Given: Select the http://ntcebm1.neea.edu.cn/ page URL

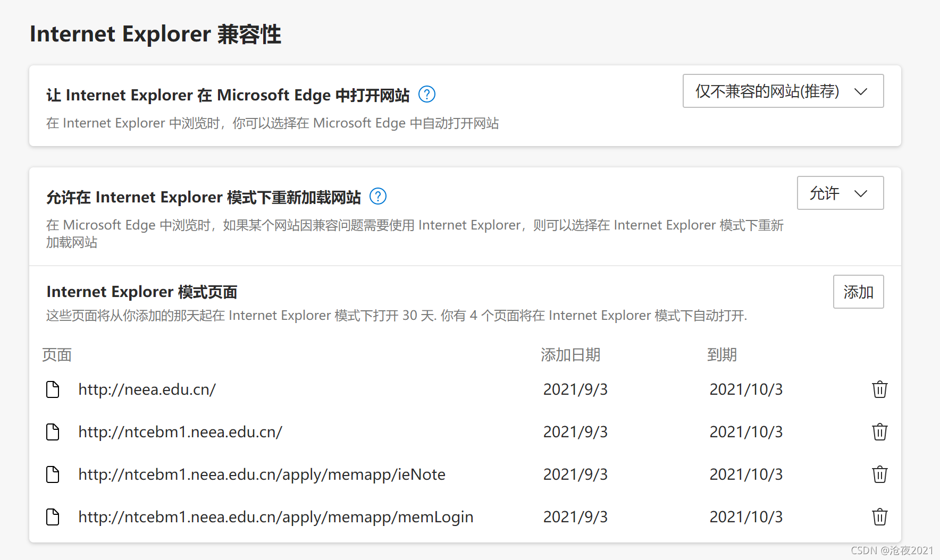Looking at the screenshot, I should point(180,432).
